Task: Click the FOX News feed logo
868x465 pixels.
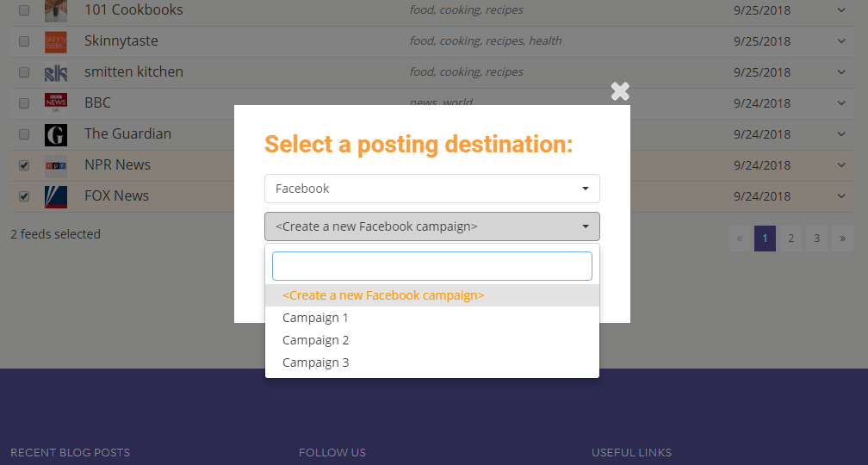Action: tap(56, 196)
